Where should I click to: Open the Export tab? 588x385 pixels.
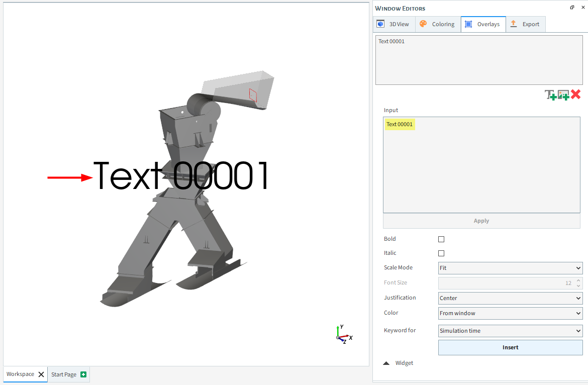click(525, 24)
